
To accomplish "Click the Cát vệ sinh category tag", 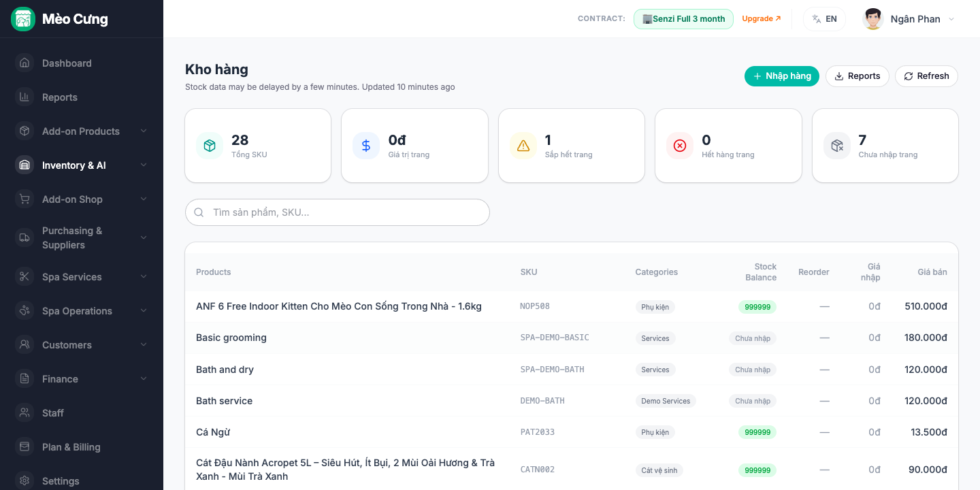I will tap(659, 470).
